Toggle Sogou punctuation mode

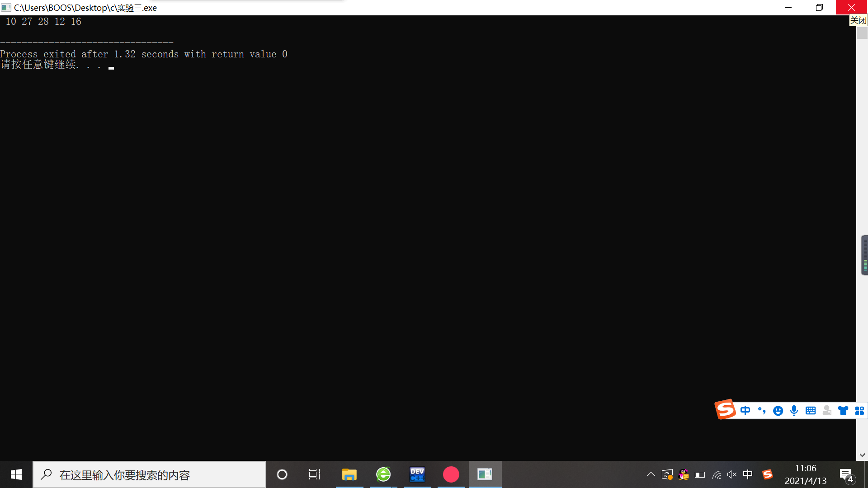pyautogui.click(x=761, y=410)
